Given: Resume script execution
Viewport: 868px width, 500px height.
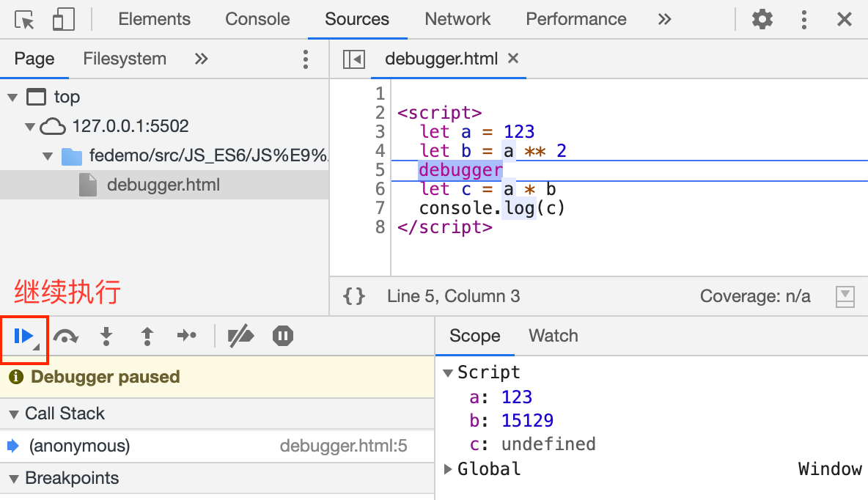Looking at the screenshot, I should (24, 336).
